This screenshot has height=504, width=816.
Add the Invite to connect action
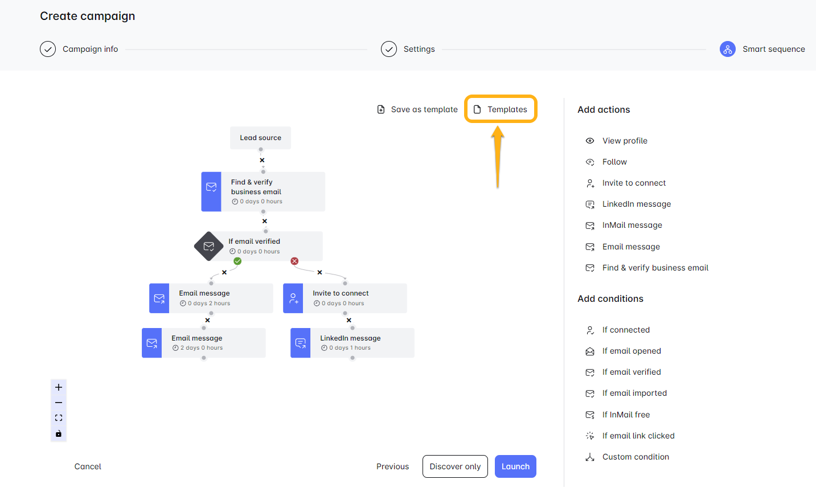tap(633, 183)
